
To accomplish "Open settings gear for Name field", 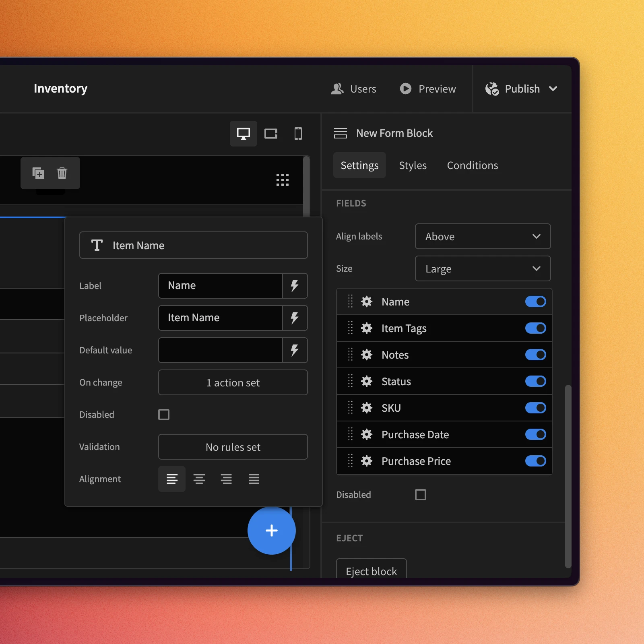I will (x=367, y=301).
